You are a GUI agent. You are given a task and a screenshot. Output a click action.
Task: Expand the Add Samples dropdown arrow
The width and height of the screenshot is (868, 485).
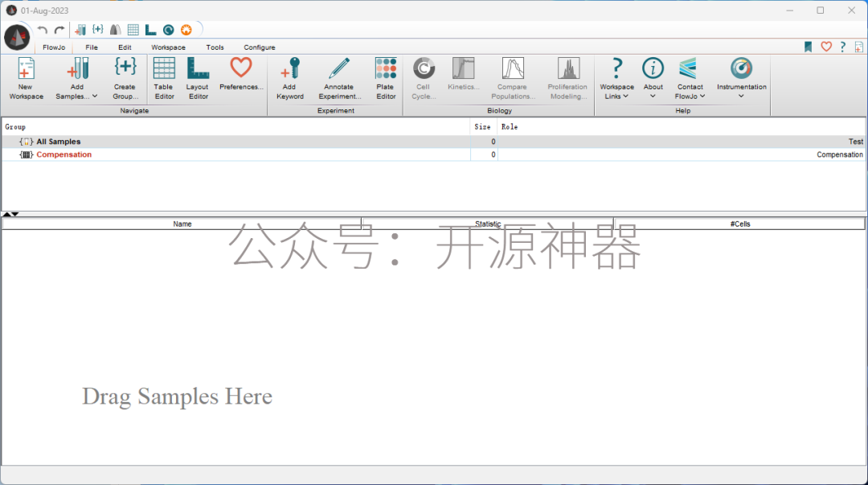tap(95, 97)
